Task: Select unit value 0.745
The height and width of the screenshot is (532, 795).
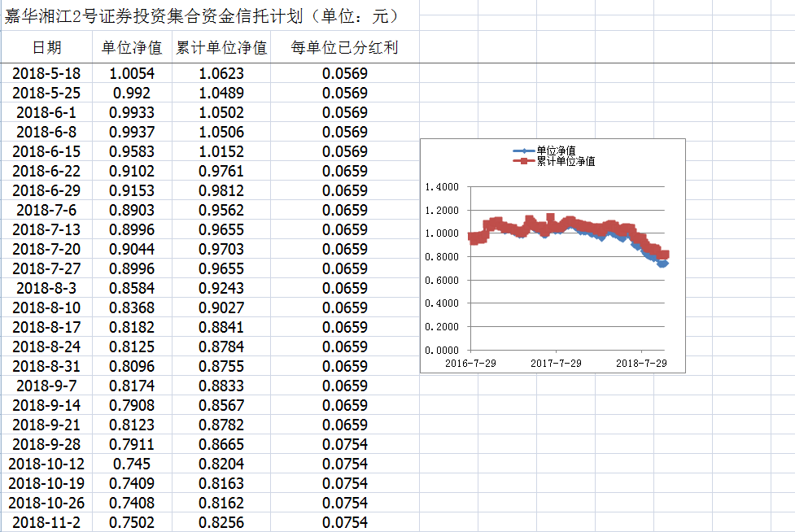Action: [132, 464]
